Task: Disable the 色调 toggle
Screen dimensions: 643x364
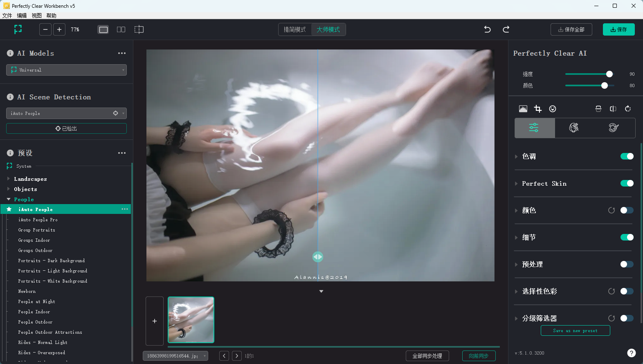Action: pos(627,156)
